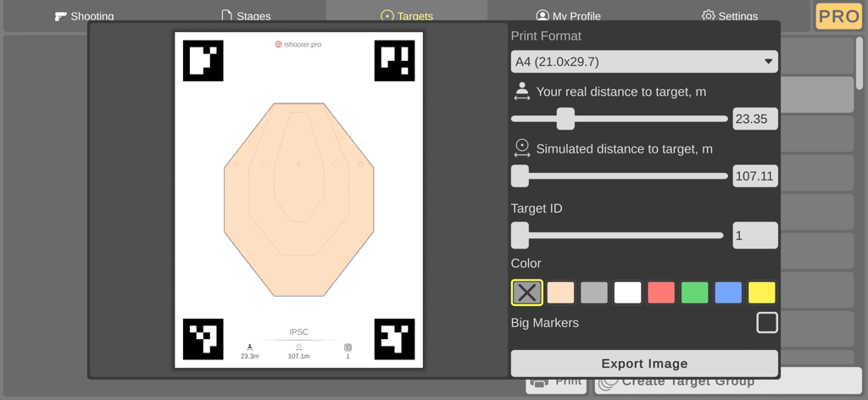Click the 107.1m text in preview footer
Viewport: 868px width, 400px height.
(299, 356)
